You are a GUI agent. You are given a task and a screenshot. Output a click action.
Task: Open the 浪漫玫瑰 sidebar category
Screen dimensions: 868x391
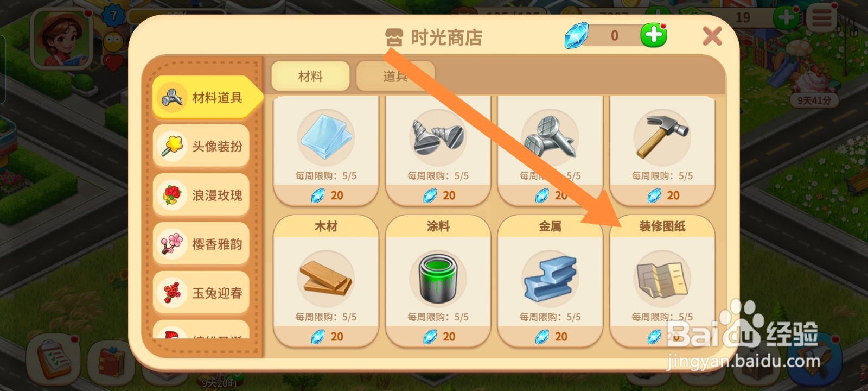coord(201,195)
